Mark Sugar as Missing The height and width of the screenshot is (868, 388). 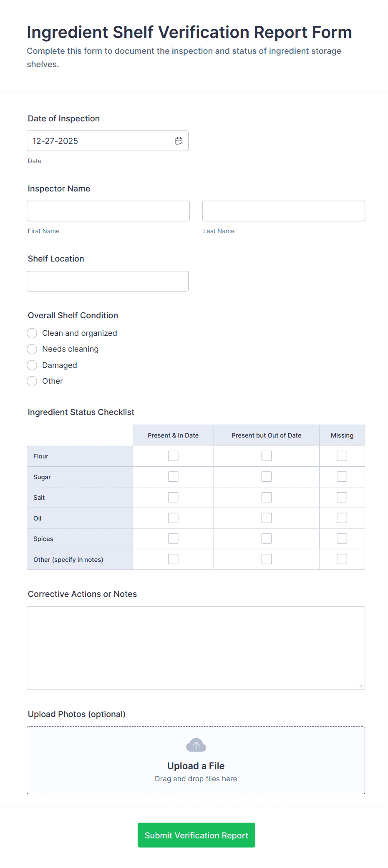tap(342, 477)
